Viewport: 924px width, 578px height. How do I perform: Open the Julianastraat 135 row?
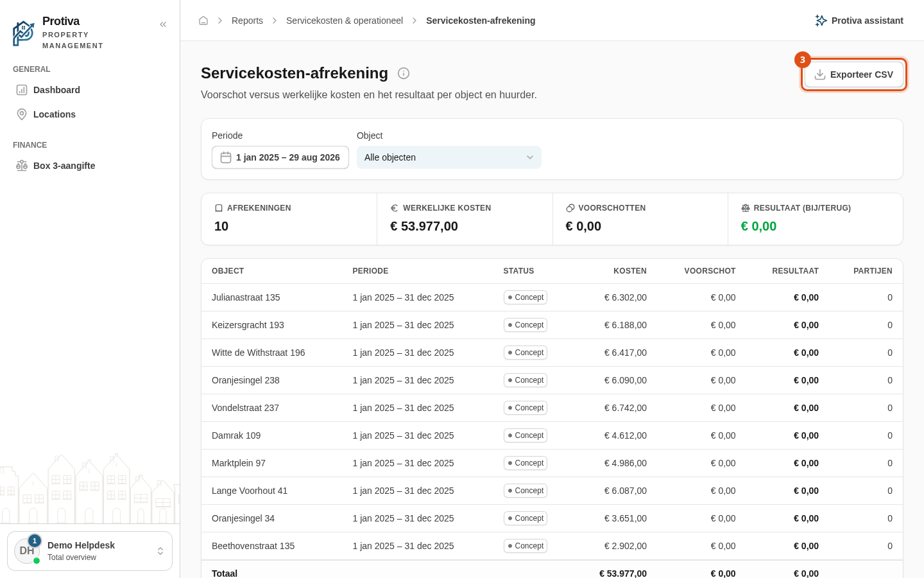pos(552,297)
